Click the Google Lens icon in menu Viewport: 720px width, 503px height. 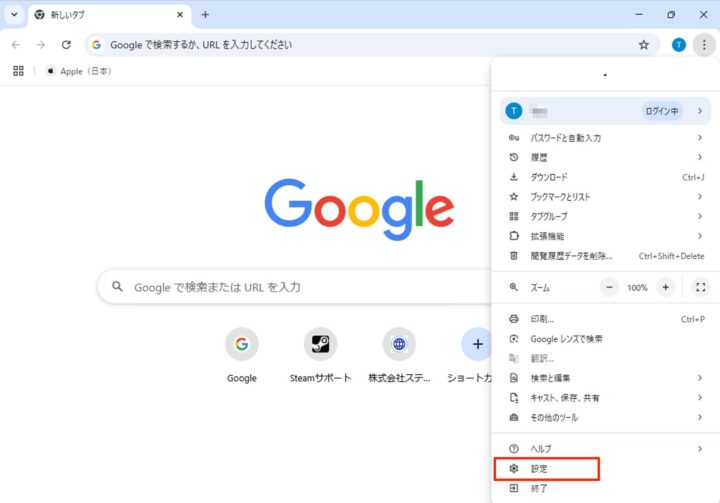click(x=514, y=339)
